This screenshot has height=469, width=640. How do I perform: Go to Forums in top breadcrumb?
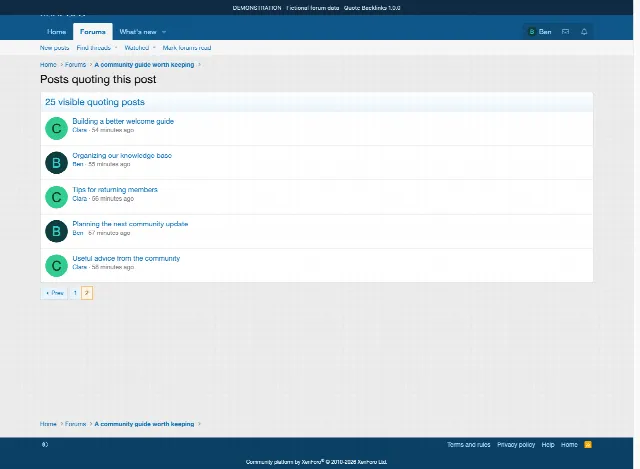tap(76, 64)
